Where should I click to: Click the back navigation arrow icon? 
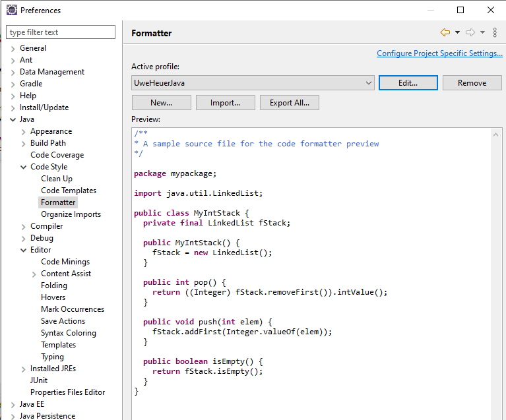pyautogui.click(x=445, y=32)
